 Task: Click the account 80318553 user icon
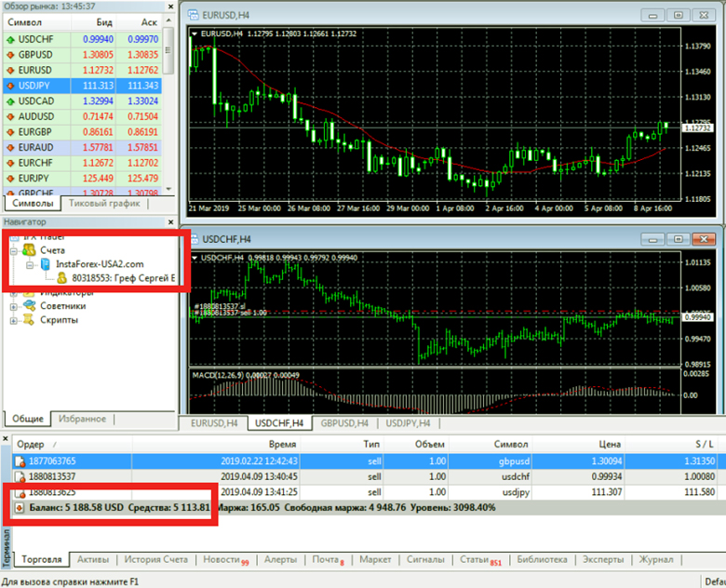coord(62,277)
